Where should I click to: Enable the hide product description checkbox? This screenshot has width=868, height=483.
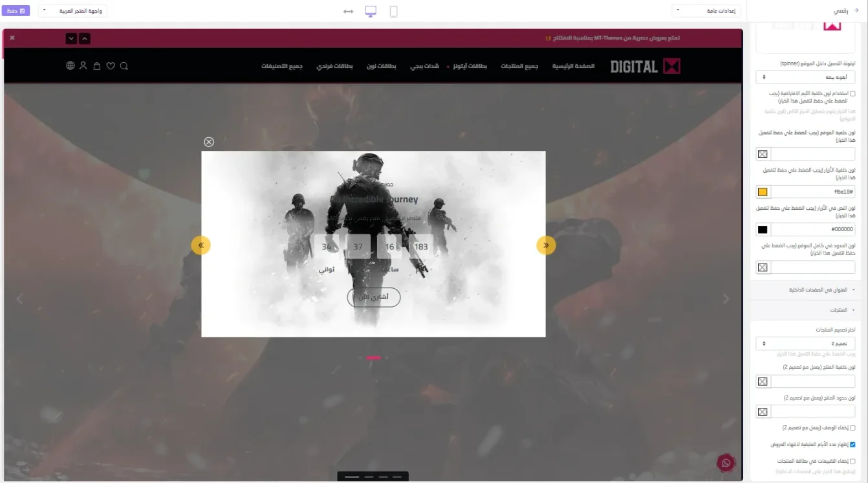852,428
